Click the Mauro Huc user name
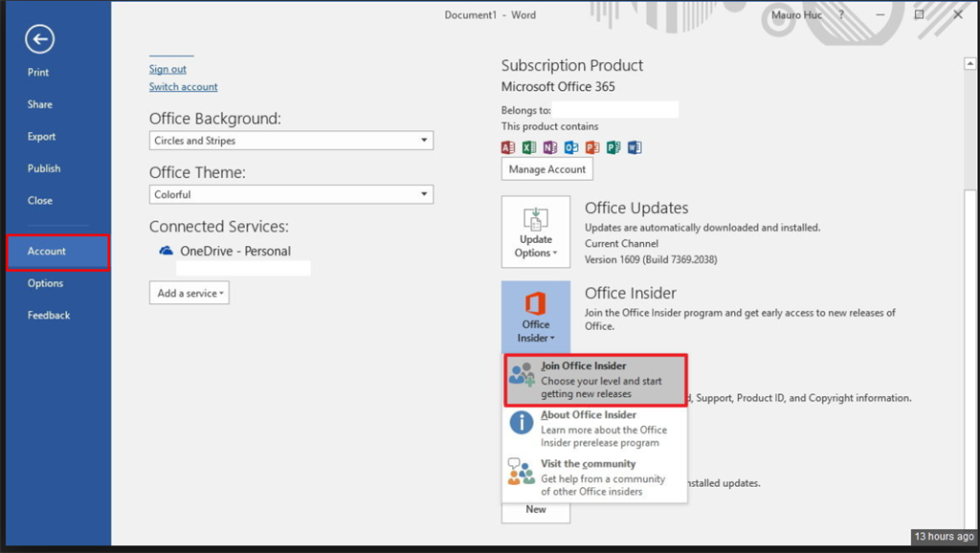The height and width of the screenshot is (553, 980). coord(796,15)
